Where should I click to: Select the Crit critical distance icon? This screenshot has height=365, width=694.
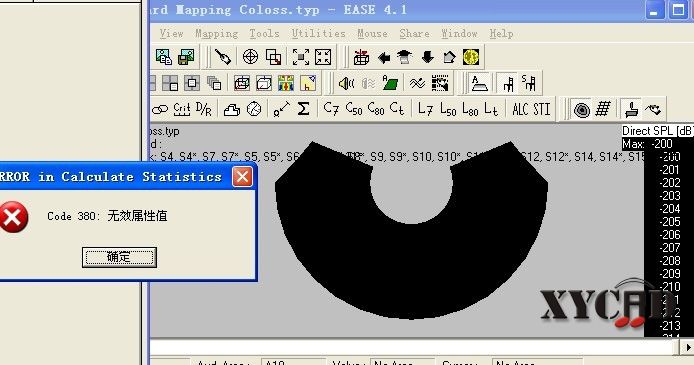point(182,109)
